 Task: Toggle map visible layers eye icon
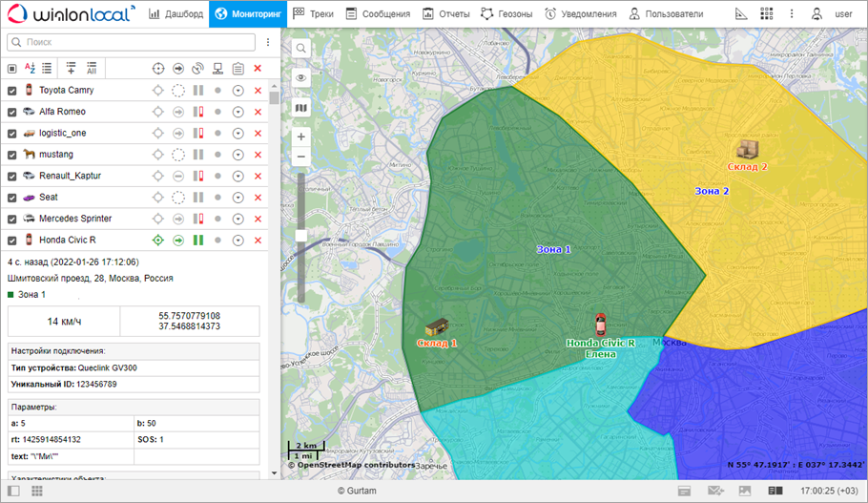coord(301,78)
